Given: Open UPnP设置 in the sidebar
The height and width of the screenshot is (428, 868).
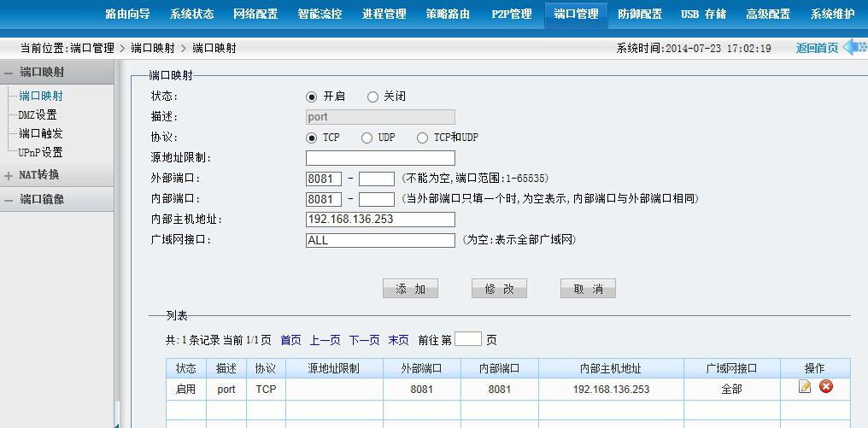Looking at the screenshot, I should pos(41,152).
